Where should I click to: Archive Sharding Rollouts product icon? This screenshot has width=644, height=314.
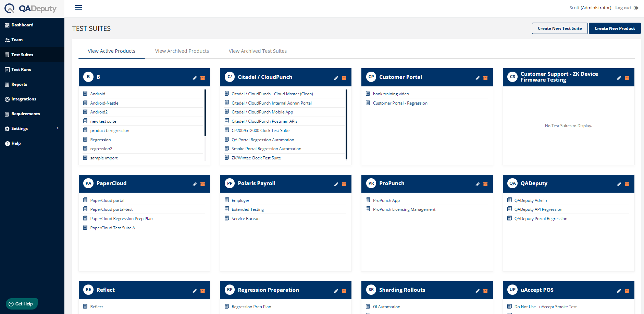[485, 291]
